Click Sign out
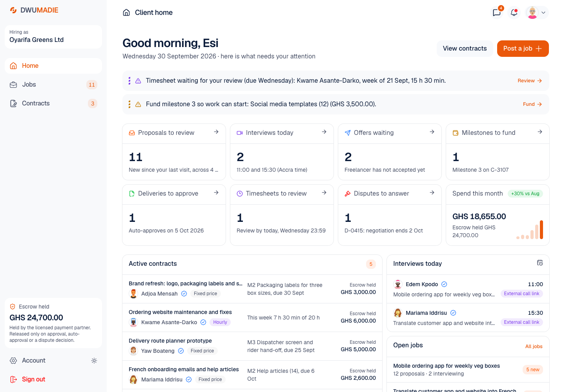The image size is (565, 392). tap(27, 379)
